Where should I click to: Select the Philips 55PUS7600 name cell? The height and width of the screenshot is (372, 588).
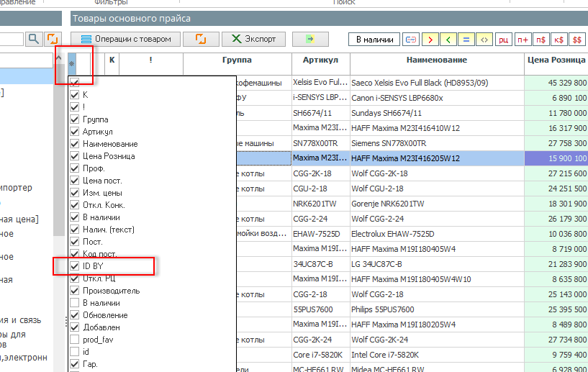437,309
